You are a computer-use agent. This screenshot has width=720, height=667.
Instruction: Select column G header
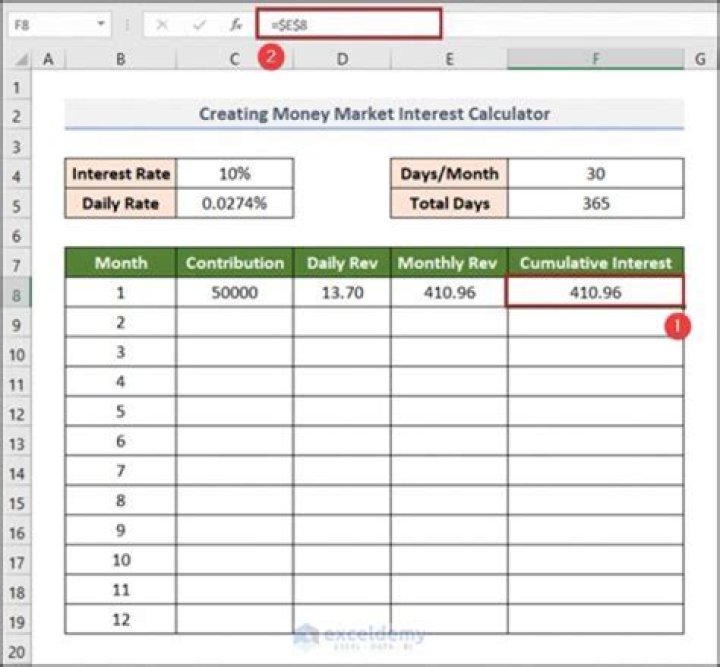[700, 59]
